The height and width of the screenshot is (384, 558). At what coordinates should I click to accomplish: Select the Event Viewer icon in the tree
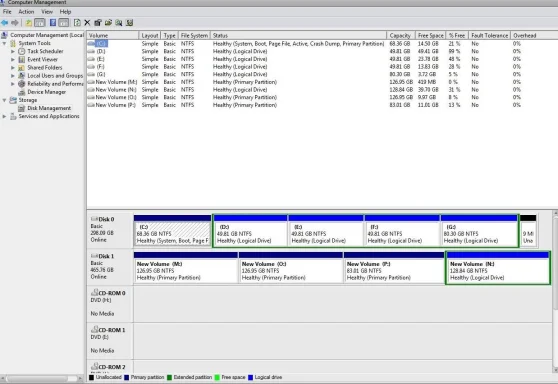click(x=22, y=59)
